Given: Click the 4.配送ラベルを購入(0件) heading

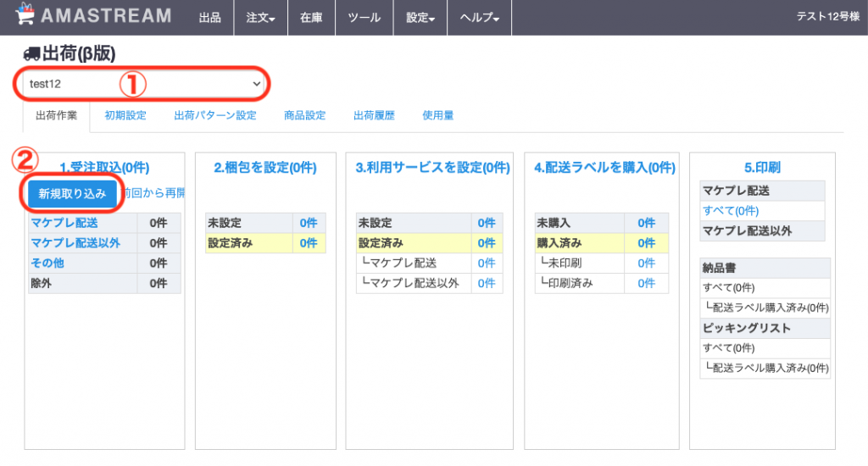Looking at the screenshot, I should click(x=604, y=168).
